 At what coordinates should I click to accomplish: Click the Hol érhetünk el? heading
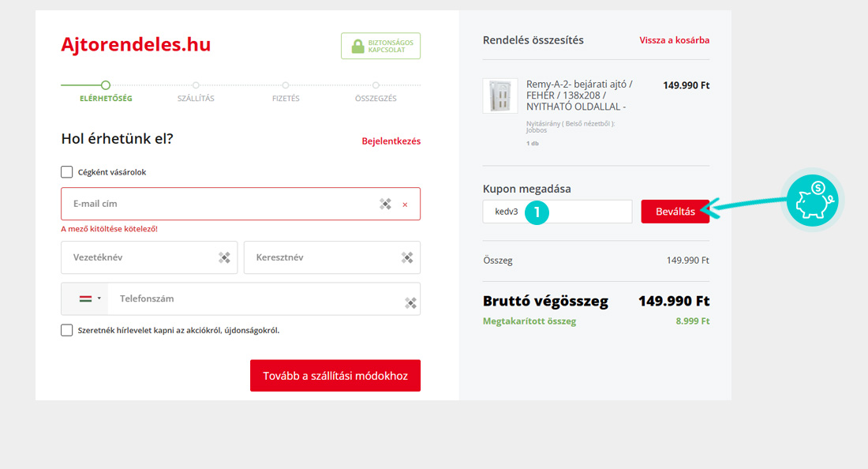[x=118, y=138]
